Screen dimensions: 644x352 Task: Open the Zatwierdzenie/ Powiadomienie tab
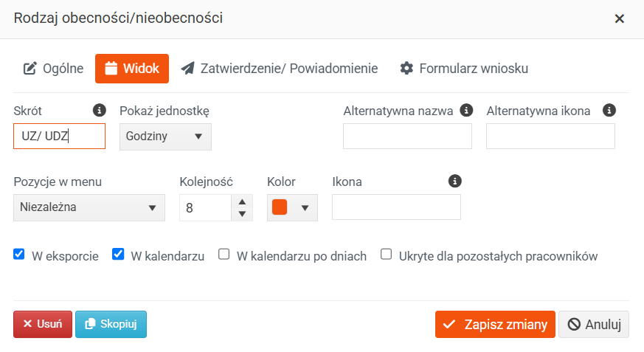[280, 69]
